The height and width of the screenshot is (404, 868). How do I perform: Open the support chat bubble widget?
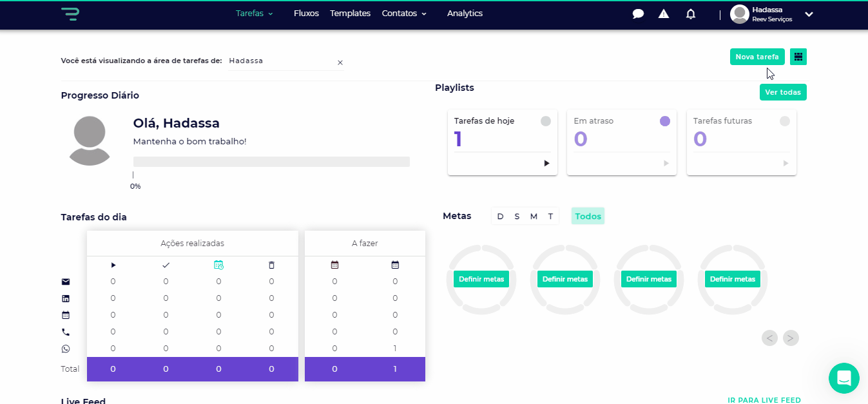point(844,378)
